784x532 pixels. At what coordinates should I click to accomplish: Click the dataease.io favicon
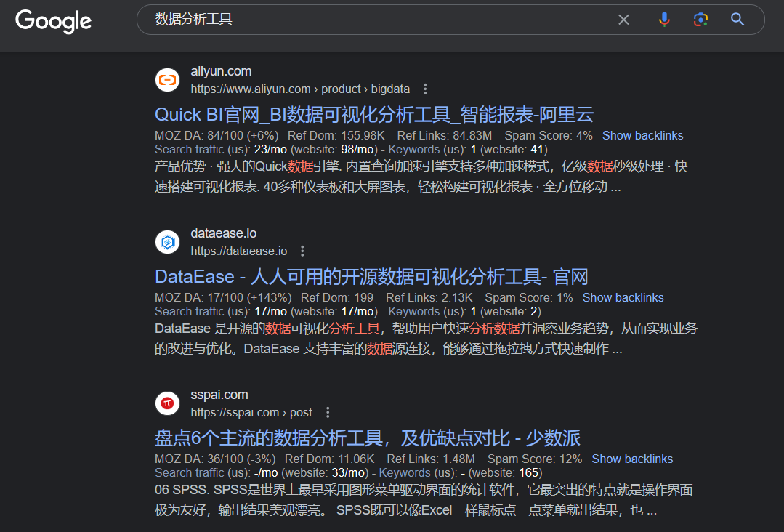(168, 242)
